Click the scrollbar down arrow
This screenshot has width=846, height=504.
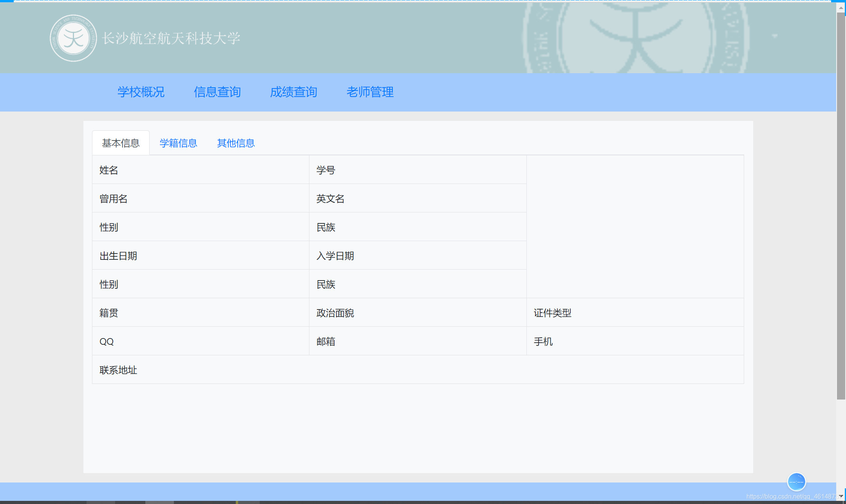coord(841,496)
